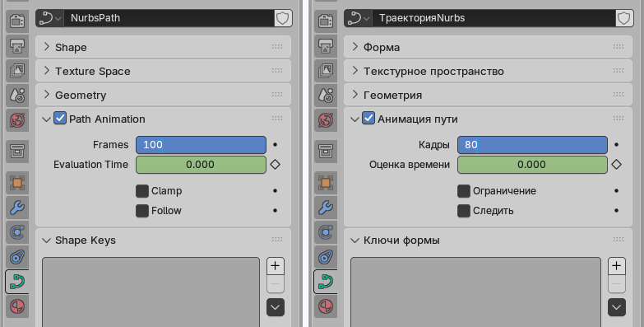Collapse the Path Animation panel
The width and height of the screenshot is (644, 327).
[46, 119]
